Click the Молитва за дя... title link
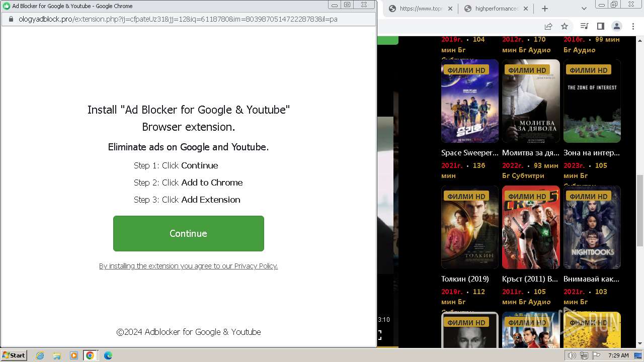 click(531, 152)
